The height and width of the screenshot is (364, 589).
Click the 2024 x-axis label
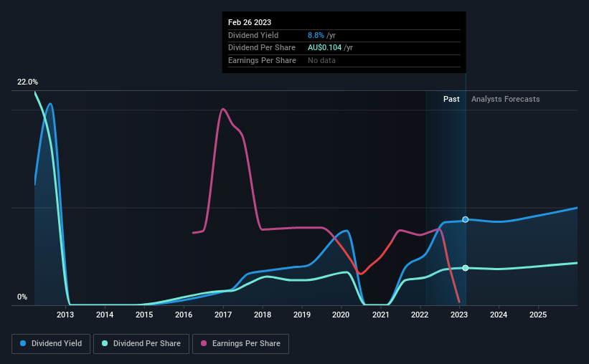[499, 315]
